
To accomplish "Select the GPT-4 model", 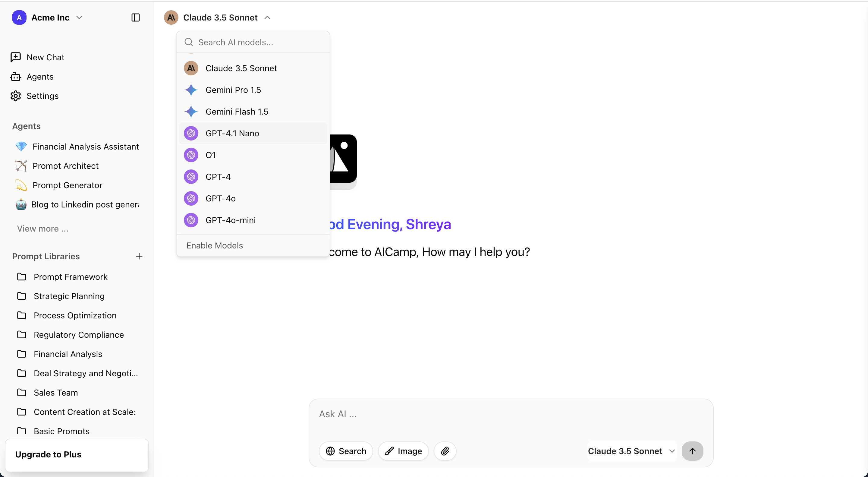I will pyautogui.click(x=253, y=177).
